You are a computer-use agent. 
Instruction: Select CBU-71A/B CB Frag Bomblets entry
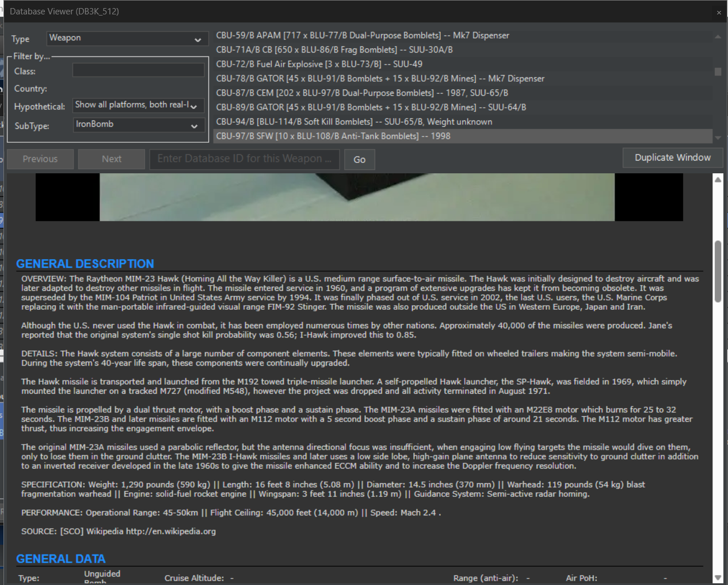click(463, 50)
